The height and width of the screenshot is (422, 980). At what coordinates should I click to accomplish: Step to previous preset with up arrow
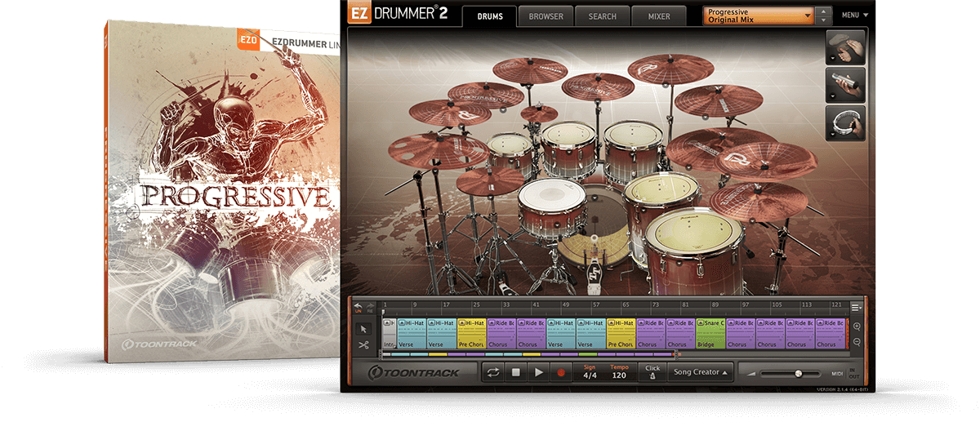[823, 11]
